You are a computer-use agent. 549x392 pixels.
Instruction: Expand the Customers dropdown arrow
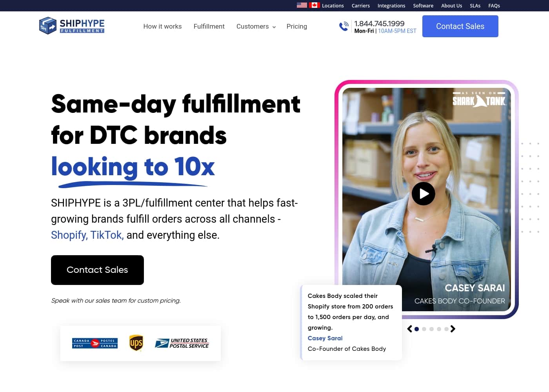274,27
